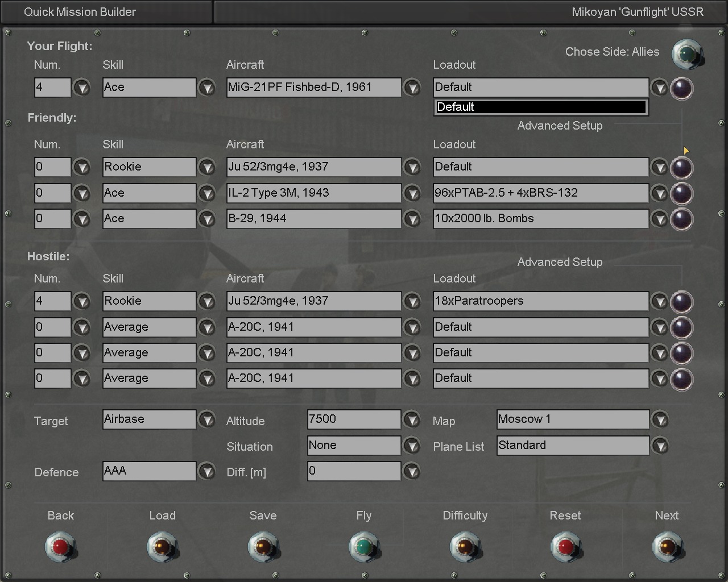This screenshot has height=582, width=728.
Task: Expand the Altitude 7500 dropdown arrow
Action: (x=412, y=420)
